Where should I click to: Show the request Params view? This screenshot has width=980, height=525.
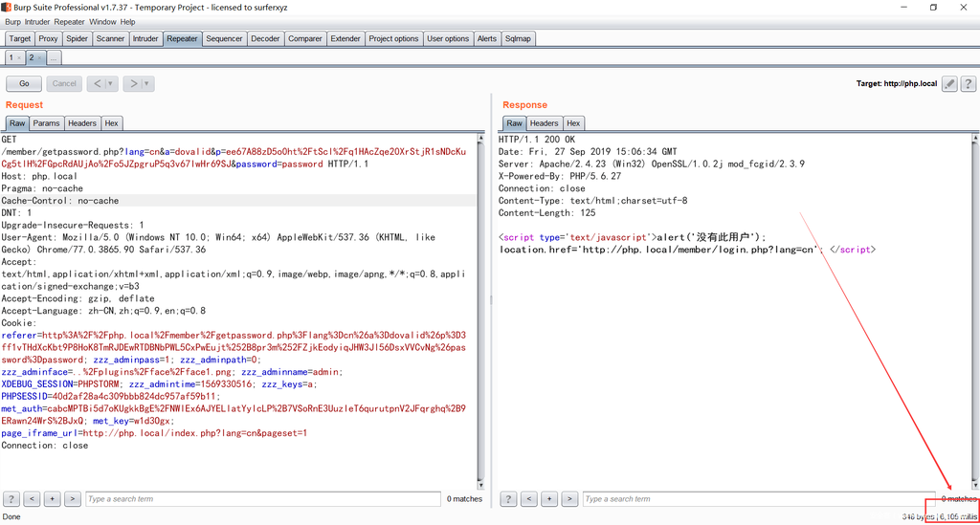tap(46, 123)
